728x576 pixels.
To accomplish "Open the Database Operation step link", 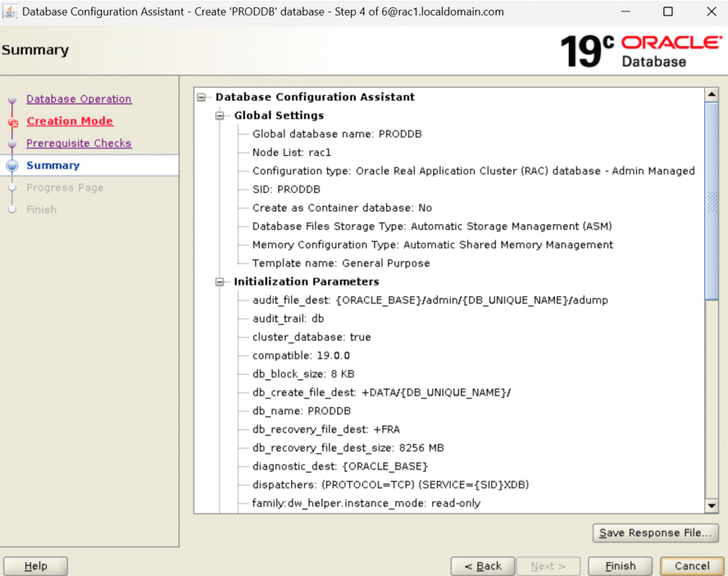I will [79, 100].
